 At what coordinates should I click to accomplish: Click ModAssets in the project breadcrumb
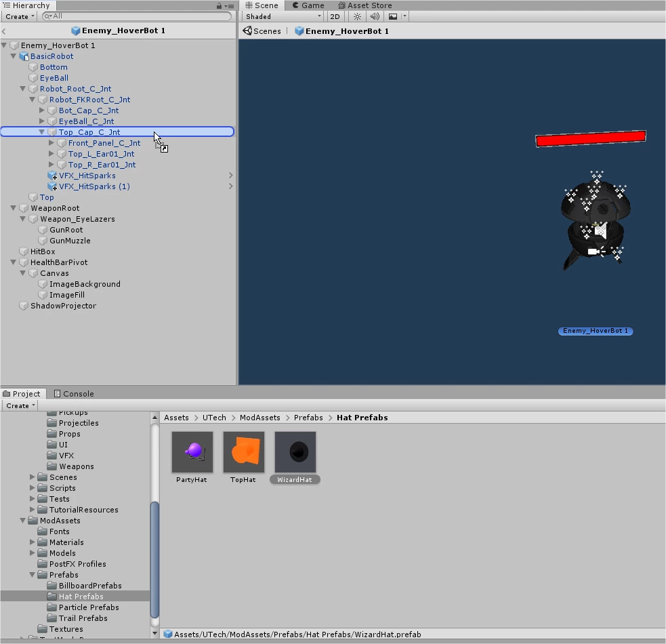(x=259, y=418)
